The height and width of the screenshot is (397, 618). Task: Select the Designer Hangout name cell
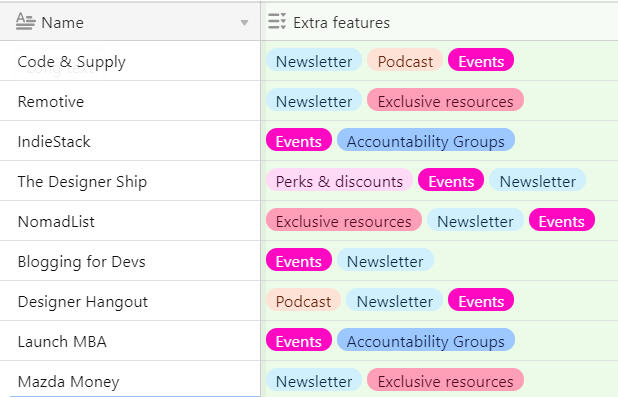[130, 301]
